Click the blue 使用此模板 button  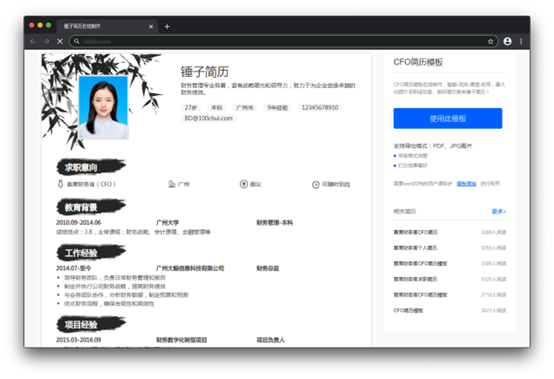(x=448, y=118)
